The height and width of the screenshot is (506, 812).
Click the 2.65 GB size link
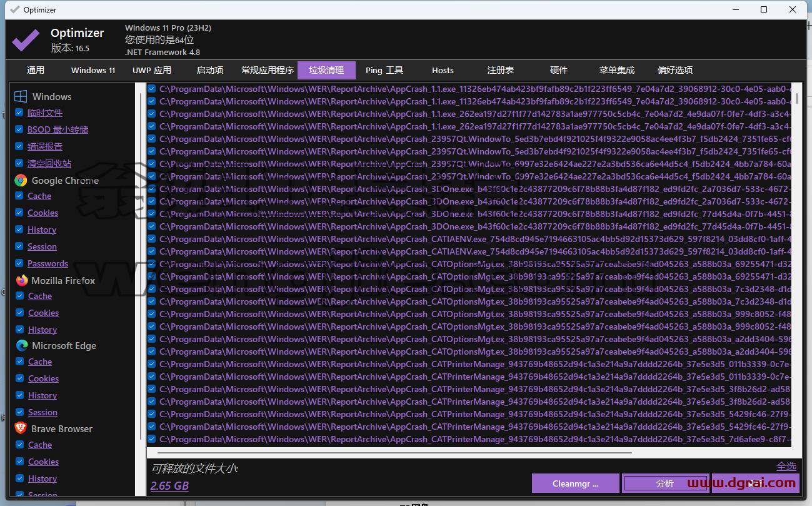tap(169, 486)
